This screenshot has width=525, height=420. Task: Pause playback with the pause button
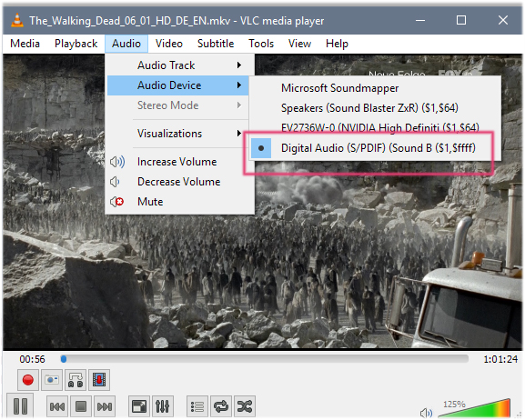(20, 406)
